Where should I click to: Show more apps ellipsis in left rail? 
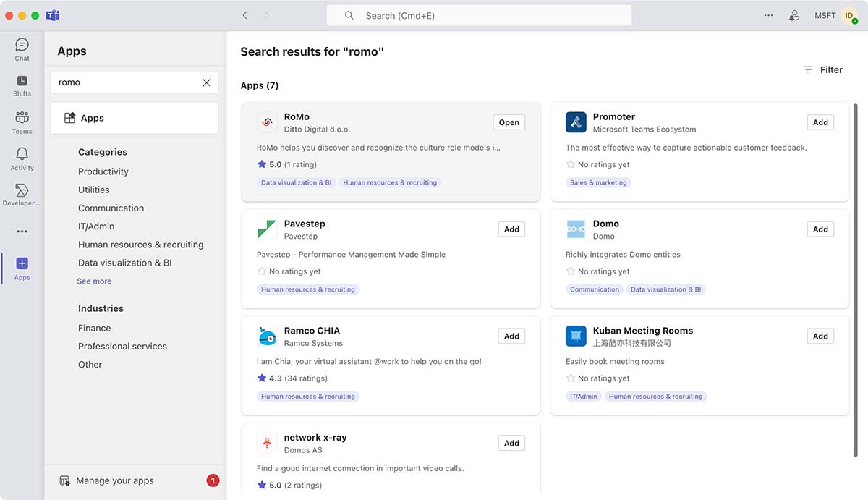coord(22,232)
